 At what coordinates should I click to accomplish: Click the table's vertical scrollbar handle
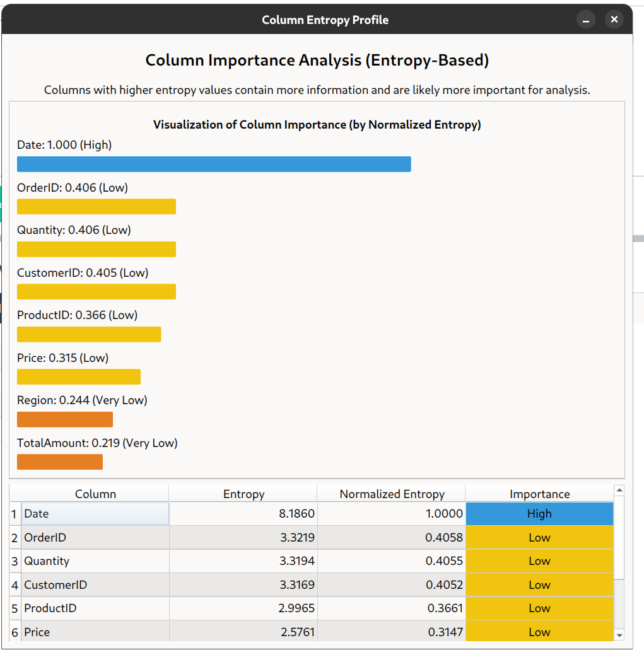pyautogui.click(x=619, y=537)
